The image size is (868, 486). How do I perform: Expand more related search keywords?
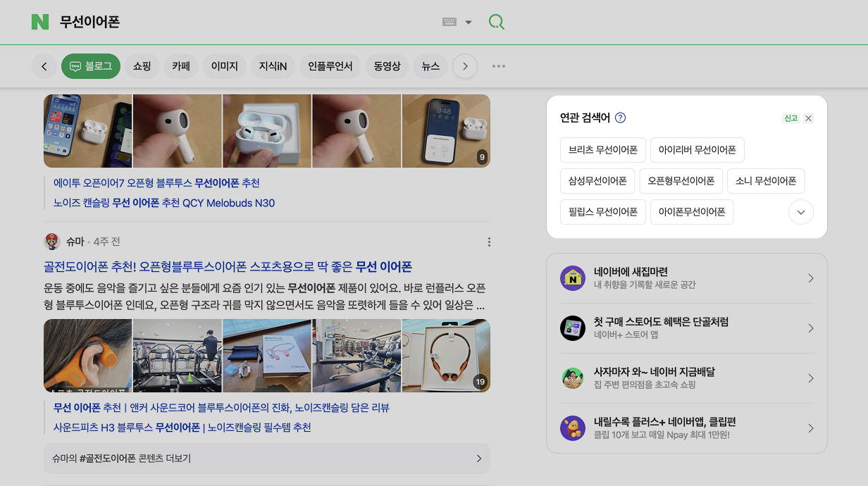[801, 212]
